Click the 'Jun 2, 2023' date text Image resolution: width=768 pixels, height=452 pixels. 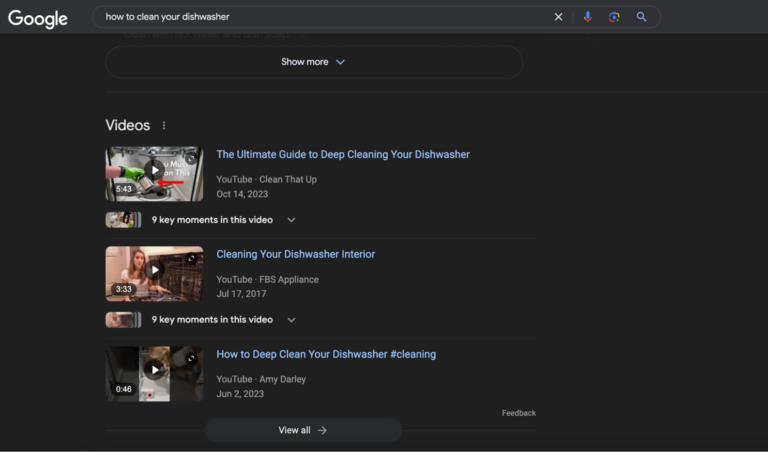pos(240,394)
